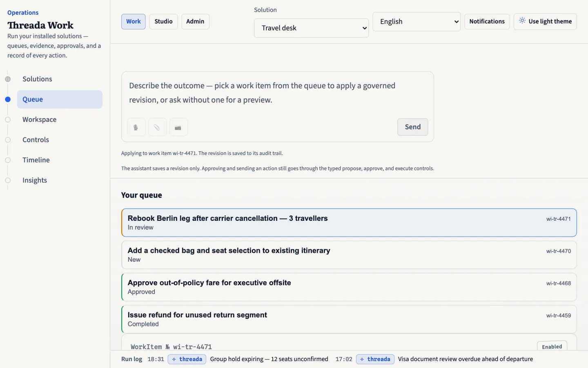Click the In review status text
This screenshot has width=588, height=368.
coord(140,227)
